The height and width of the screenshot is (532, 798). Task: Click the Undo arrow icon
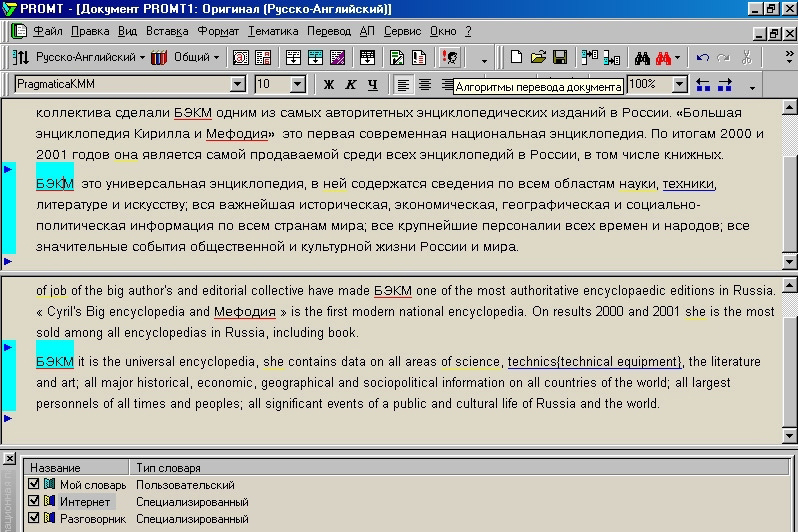(703, 58)
